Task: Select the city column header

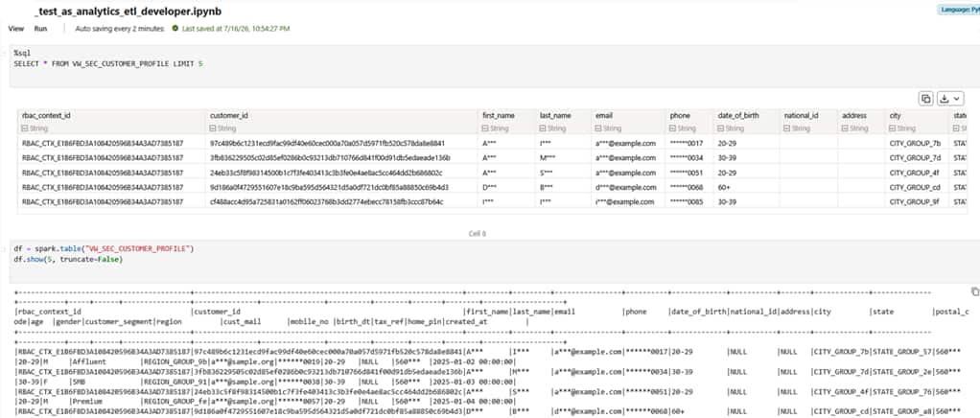Action: coord(895,116)
